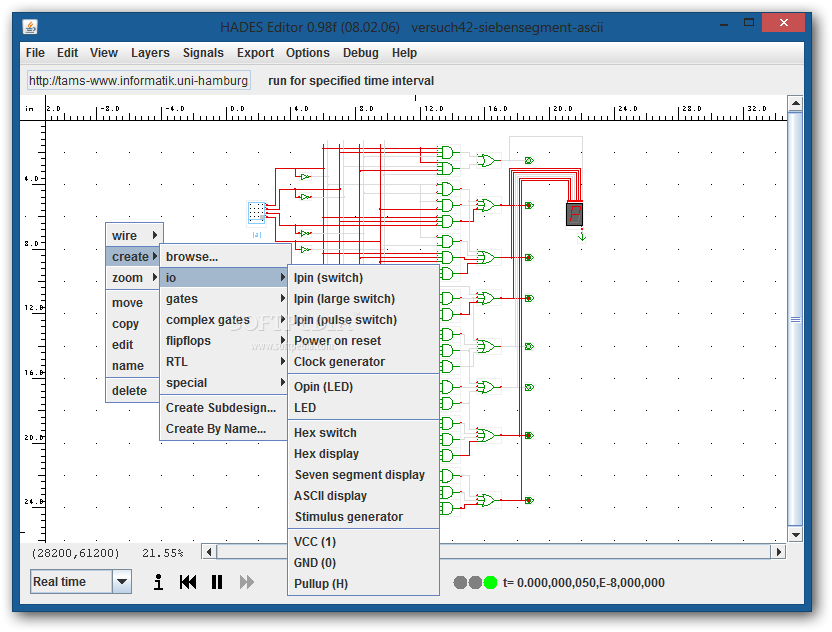Click the vertical scrollbar thumb
This screenshot has width=832, height=632.
point(795,319)
